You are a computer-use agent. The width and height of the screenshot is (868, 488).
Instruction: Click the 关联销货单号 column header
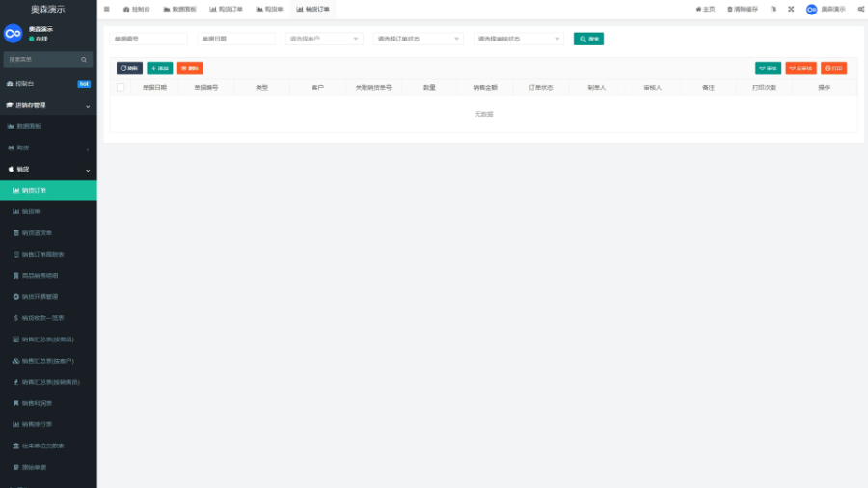[373, 88]
